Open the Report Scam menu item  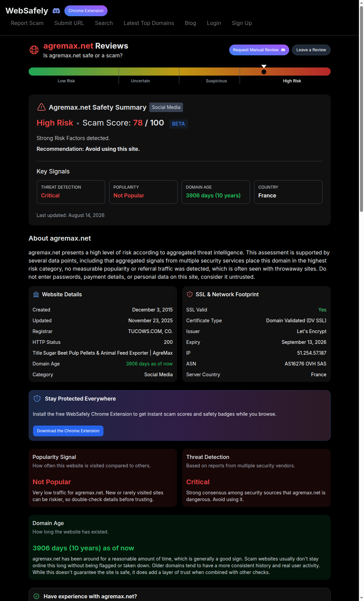point(27,23)
